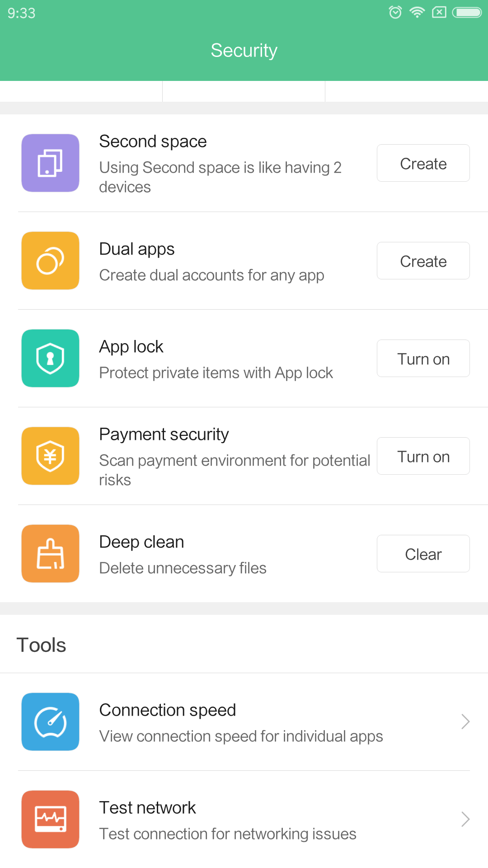Tap the Wi-Fi status icon
Screen dimensions: 488x868
[417, 12]
